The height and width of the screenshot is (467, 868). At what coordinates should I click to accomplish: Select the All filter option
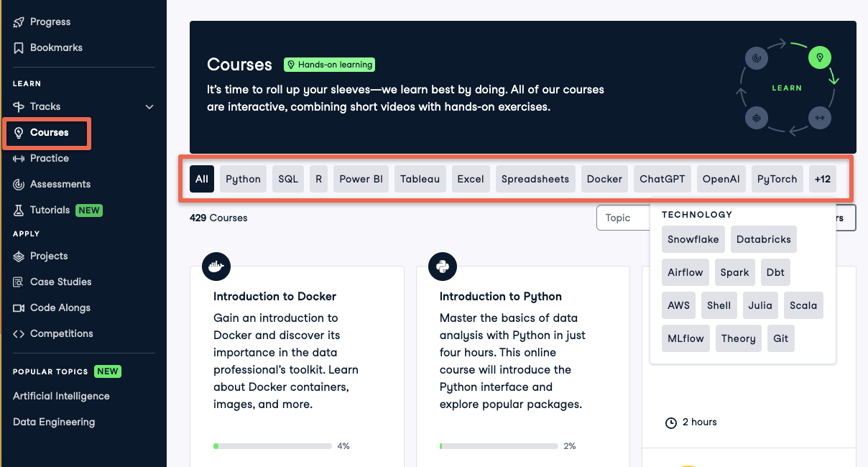point(202,178)
